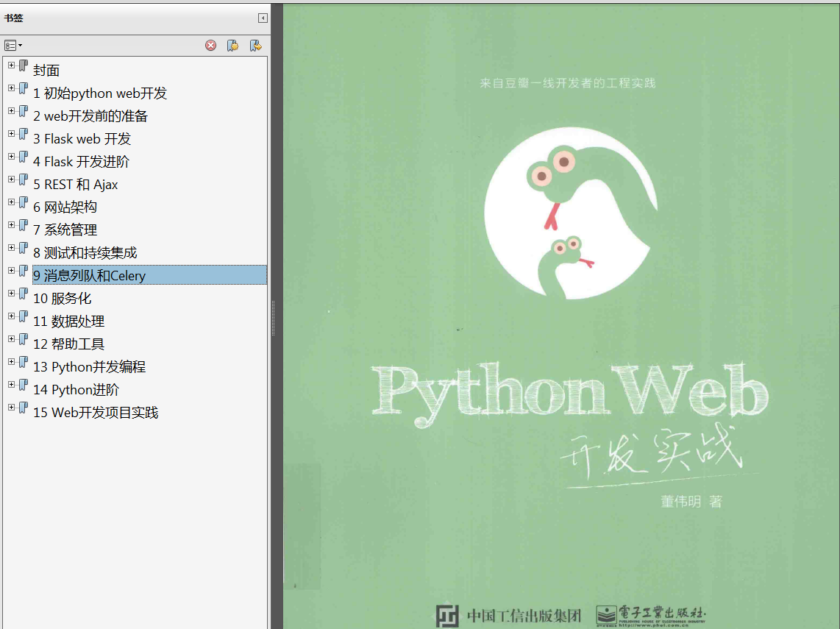The width and height of the screenshot is (840, 629).
Task: Click the bookmark icon beside 封面
Action: coord(23,66)
